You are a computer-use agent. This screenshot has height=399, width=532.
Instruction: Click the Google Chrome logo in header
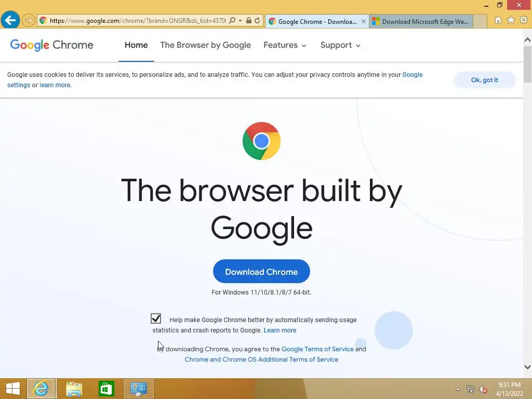51,45
